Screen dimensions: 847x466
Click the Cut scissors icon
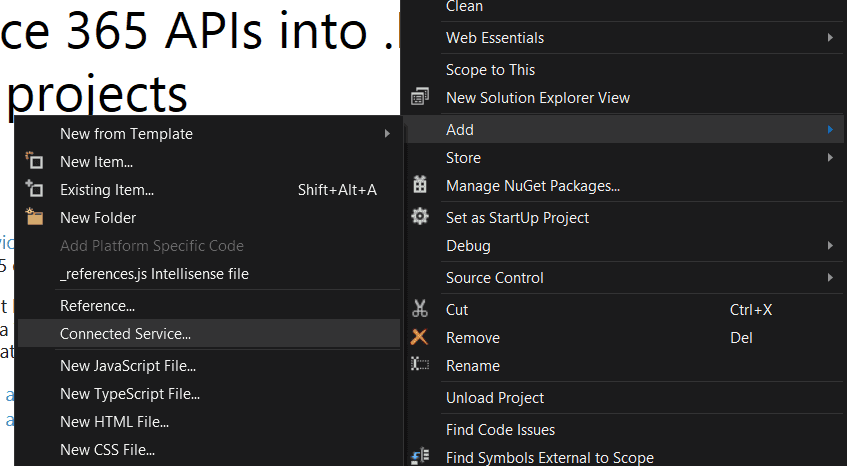(x=420, y=309)
